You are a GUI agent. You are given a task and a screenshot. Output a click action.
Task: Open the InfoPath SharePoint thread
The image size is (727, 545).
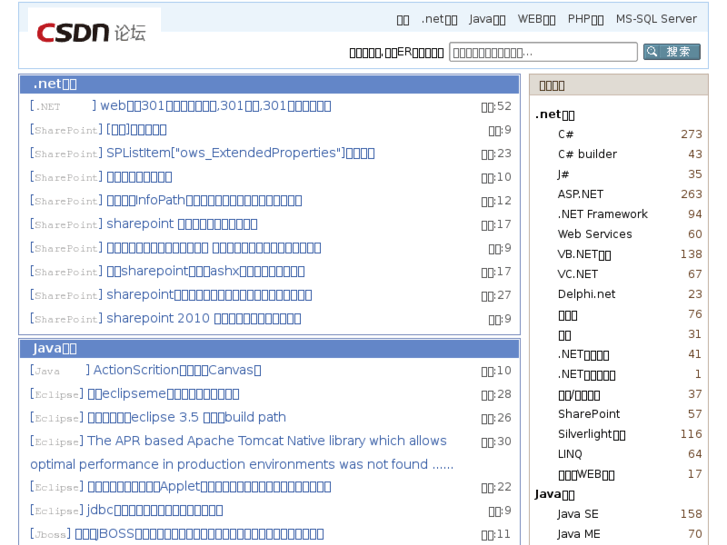(x=204, y=200)
